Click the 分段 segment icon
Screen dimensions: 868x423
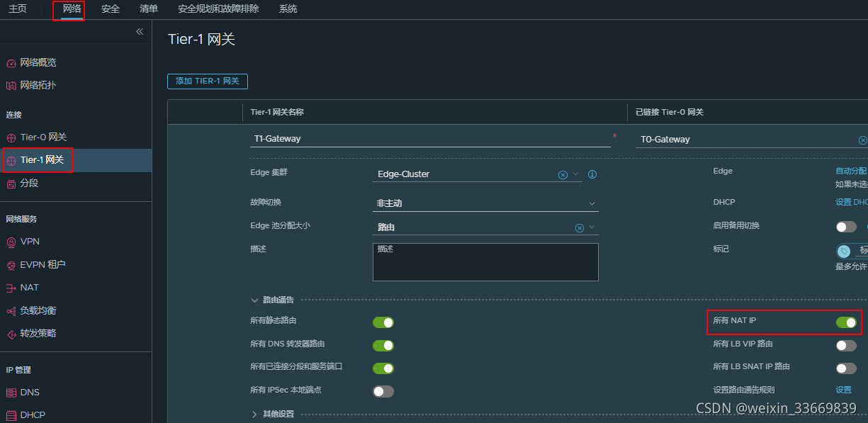point(11,184)
